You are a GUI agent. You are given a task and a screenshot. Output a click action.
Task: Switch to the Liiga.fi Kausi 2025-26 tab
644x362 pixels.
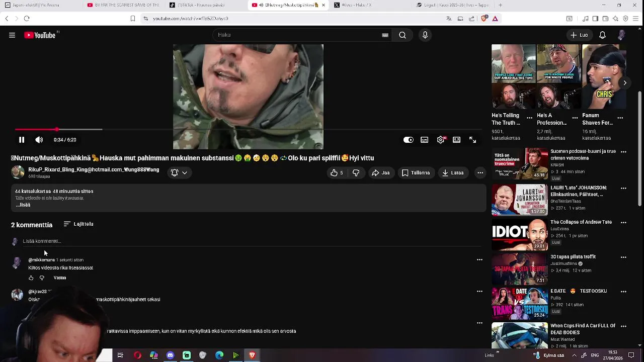[452, 5]
